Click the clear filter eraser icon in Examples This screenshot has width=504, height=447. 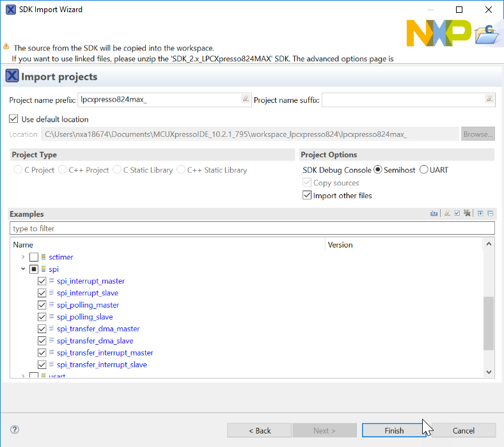coord(447,214)
